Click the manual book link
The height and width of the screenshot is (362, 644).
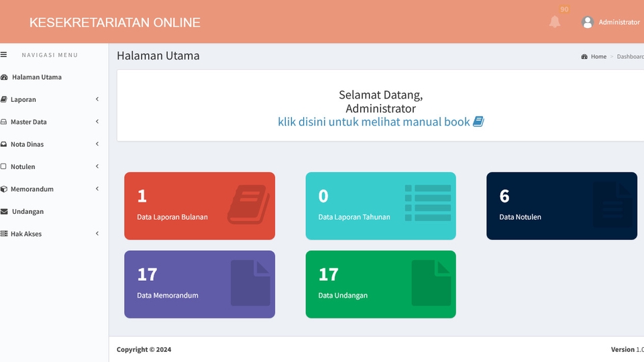pos(381,122)
